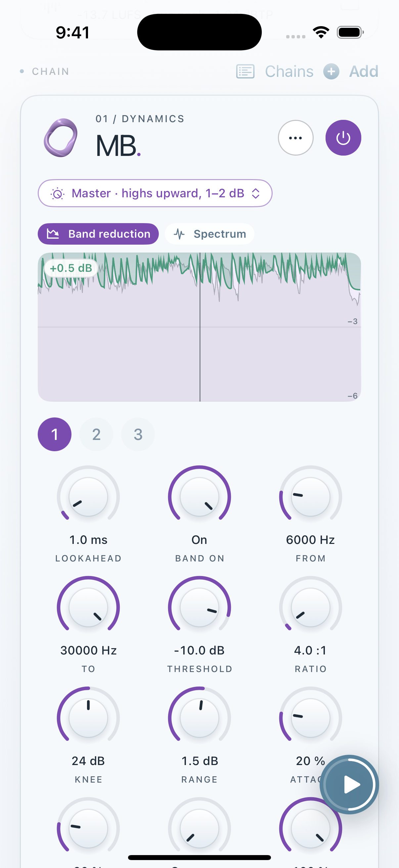Click the 4.0 :1 ratio value
The image size is (399, 868).
coord(310,650)
